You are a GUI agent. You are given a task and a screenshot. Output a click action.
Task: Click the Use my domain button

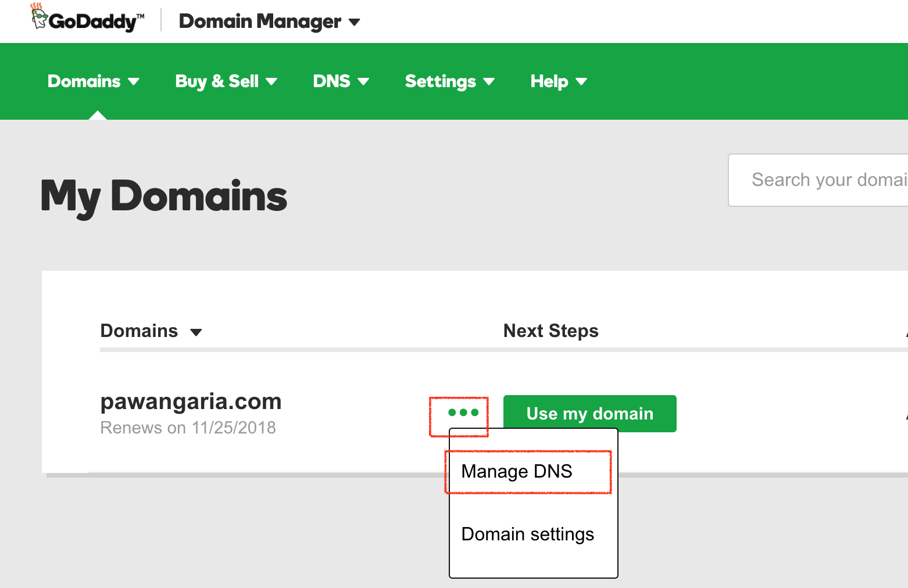pyautogui.click(x=590, y=414)
